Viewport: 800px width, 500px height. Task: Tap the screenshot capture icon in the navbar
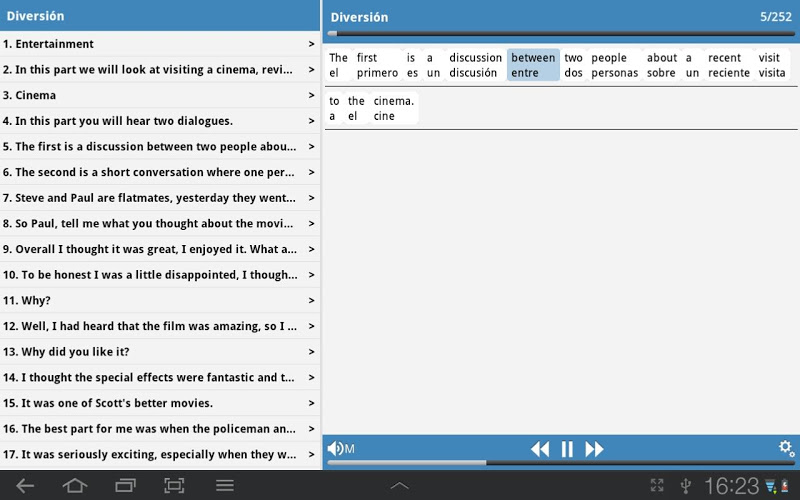click(174, 486)
